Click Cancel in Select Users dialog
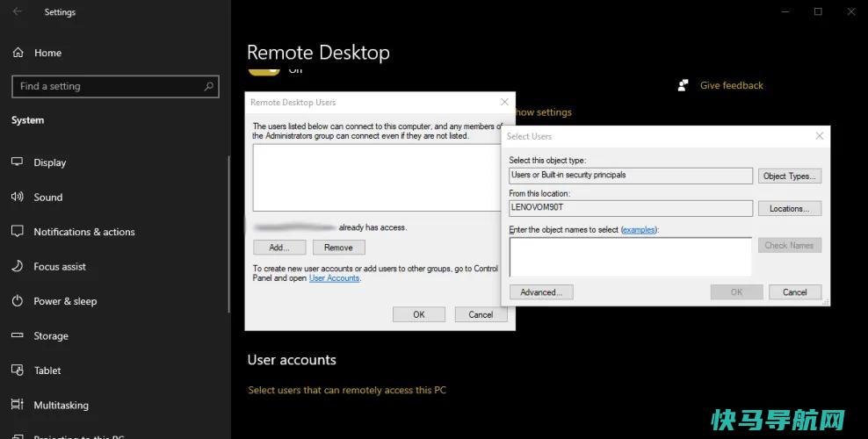Viewport: 868px width, 439px height. 795,291
